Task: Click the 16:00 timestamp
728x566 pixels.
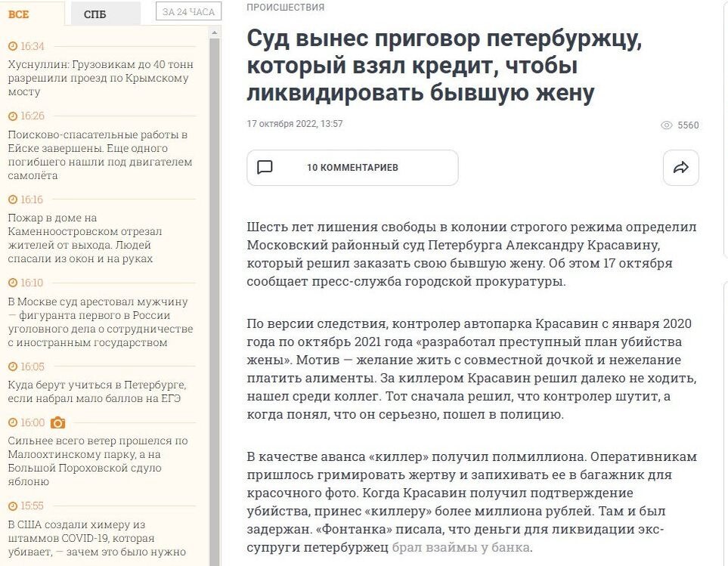Action: (32, 422)
